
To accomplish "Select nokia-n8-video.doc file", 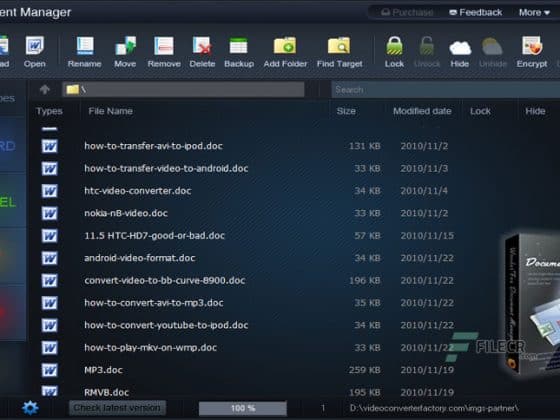I will pyautogui.click(x=126, y=213).
